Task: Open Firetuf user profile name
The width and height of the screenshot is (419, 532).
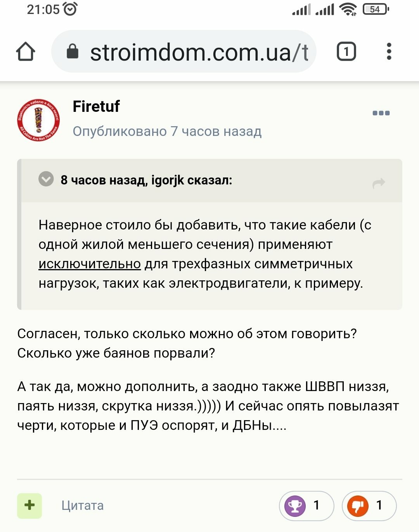Action: (x=96, y=106)
